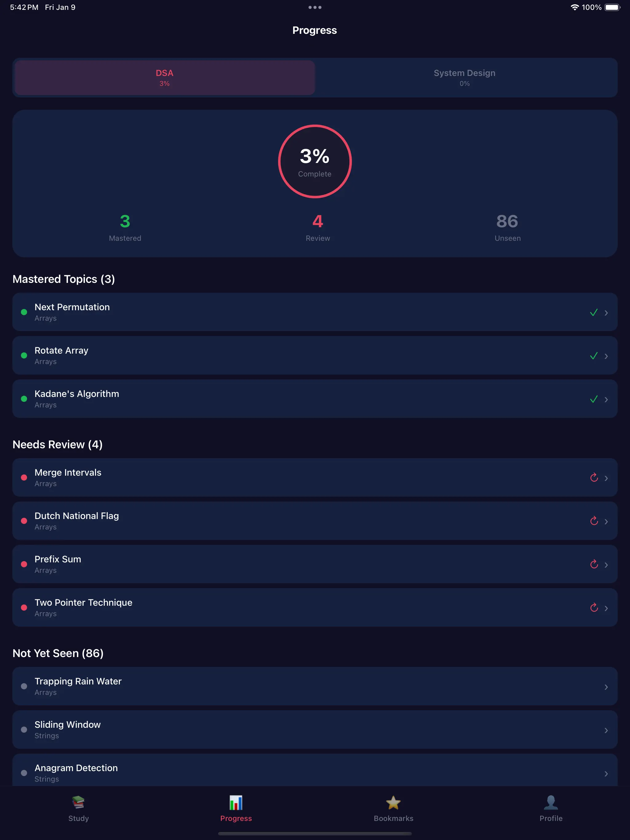Open the Bookmarks star icon
The image size is (630, 840).
pyautogui.click(x=393, y=803)
